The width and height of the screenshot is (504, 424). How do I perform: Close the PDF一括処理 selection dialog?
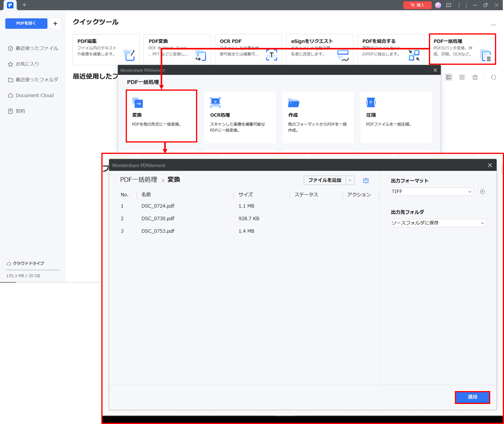(x=435, y=70)
